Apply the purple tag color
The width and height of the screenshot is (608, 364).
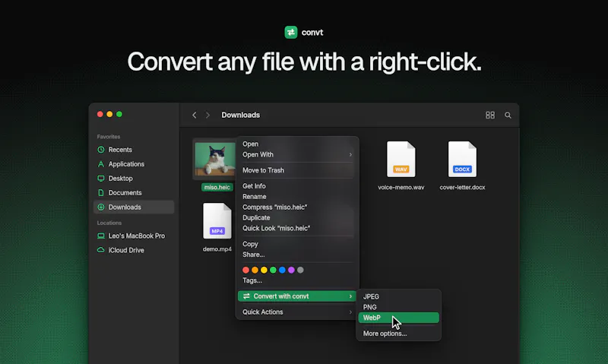291,270
